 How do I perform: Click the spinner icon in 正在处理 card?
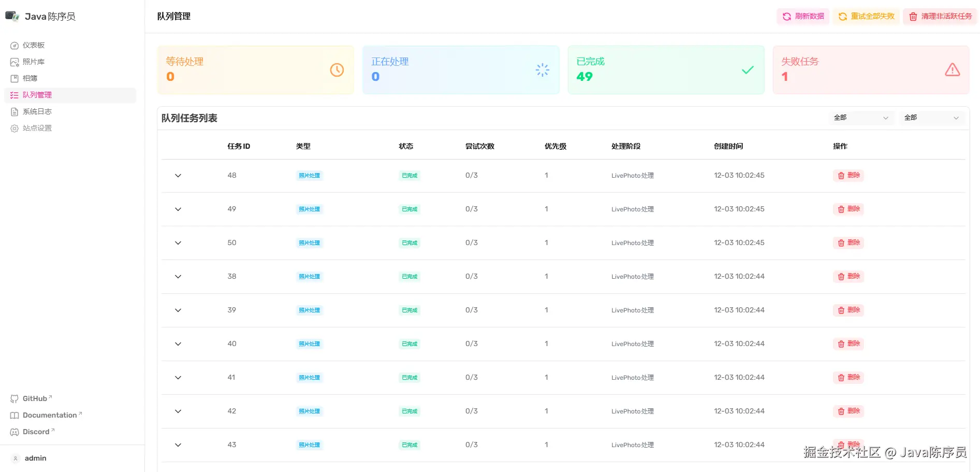(x=542, y=70)
